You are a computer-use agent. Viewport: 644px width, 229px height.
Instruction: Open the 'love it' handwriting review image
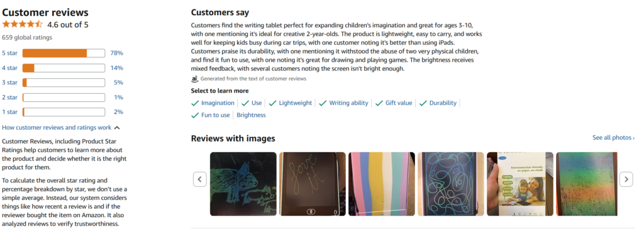point(313,184)
